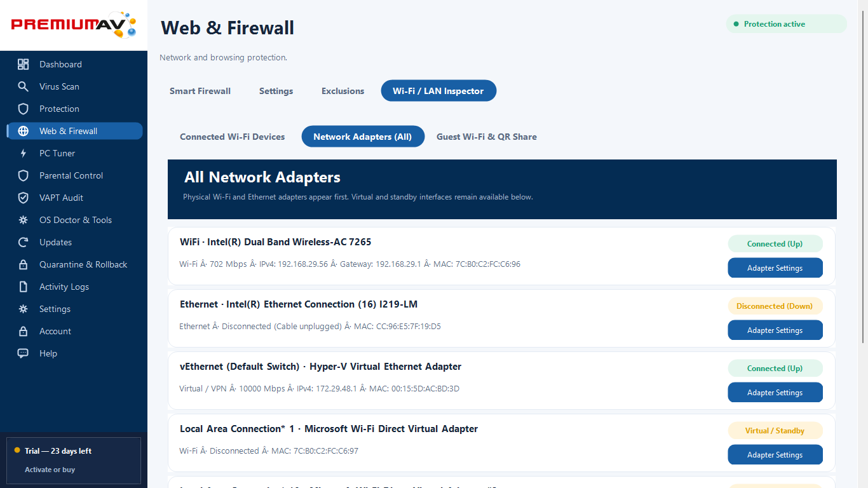Click Connected (Up) badge on WiFi adapter
Screen dimensions: 868x488
[775, 244]
